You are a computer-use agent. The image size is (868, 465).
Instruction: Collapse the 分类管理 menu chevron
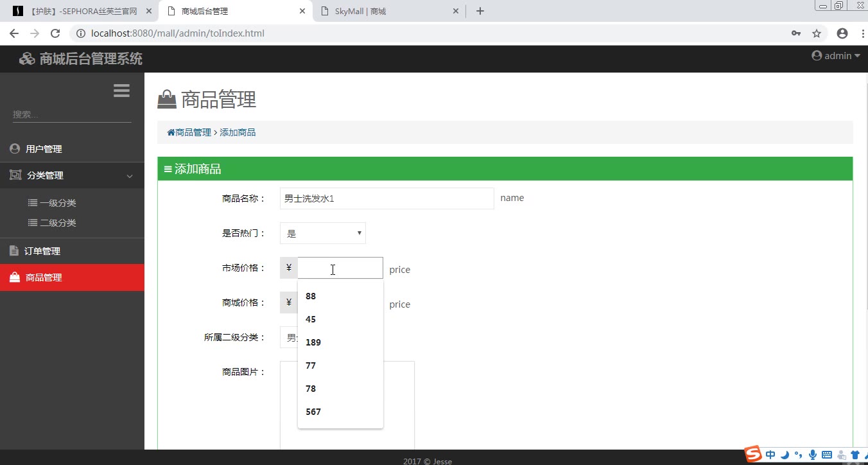point(130,175)
